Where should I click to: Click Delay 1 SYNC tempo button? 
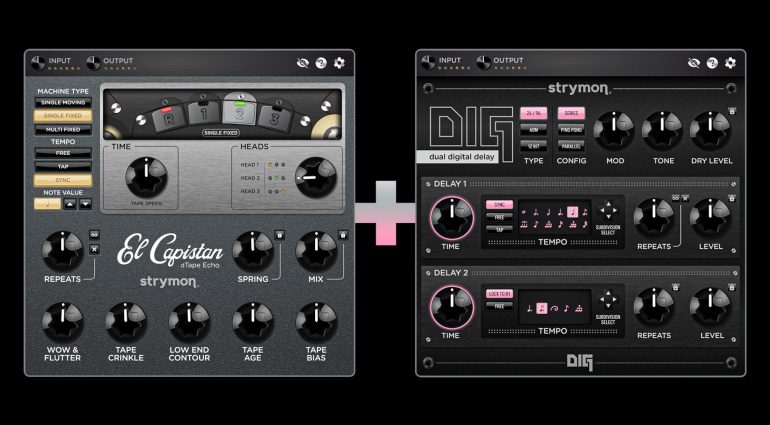499,204
